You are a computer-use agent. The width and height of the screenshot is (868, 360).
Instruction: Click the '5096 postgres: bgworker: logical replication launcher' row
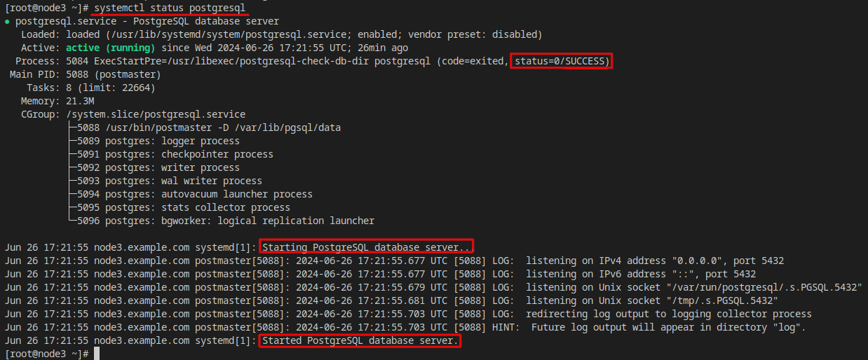point(226,221)
